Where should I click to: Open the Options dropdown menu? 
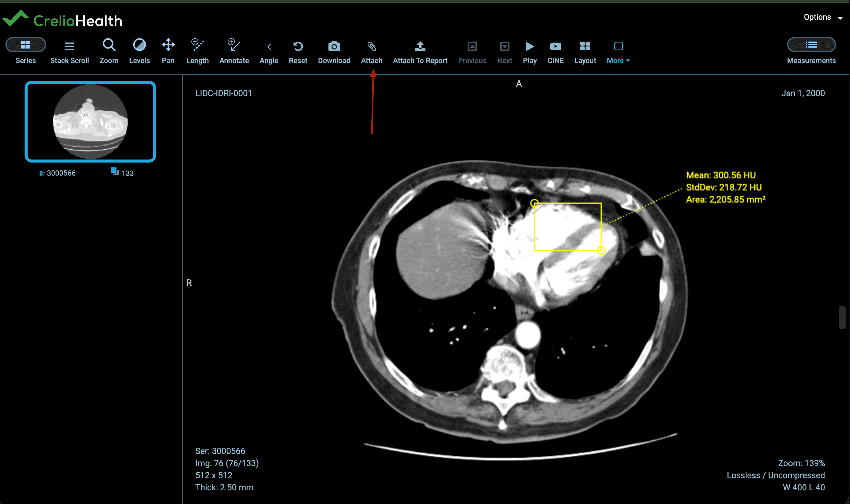pos(823,17)
